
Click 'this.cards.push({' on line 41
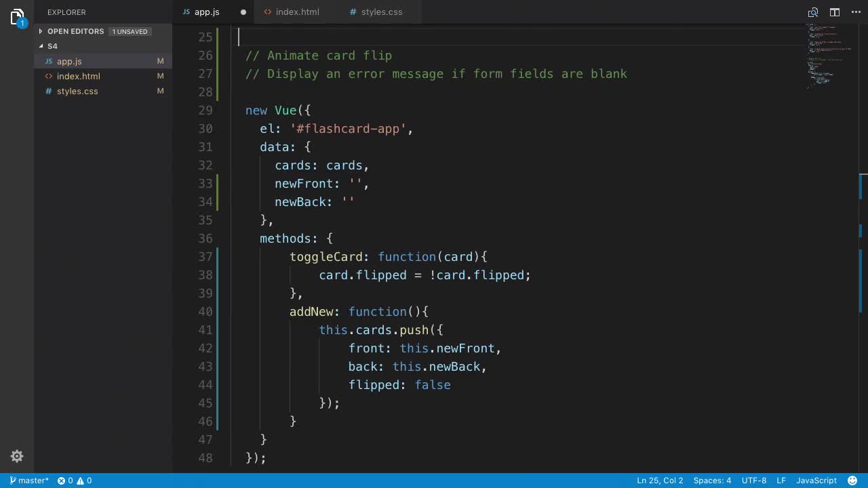[381, 330]
